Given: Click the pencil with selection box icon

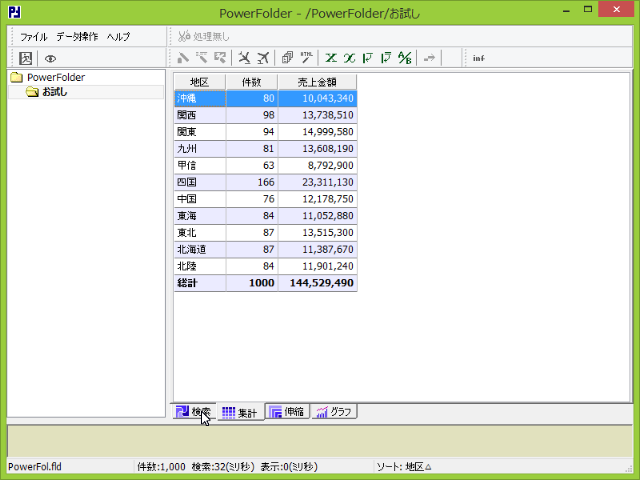Looking at the screenshot, I should tap(220, 58).
